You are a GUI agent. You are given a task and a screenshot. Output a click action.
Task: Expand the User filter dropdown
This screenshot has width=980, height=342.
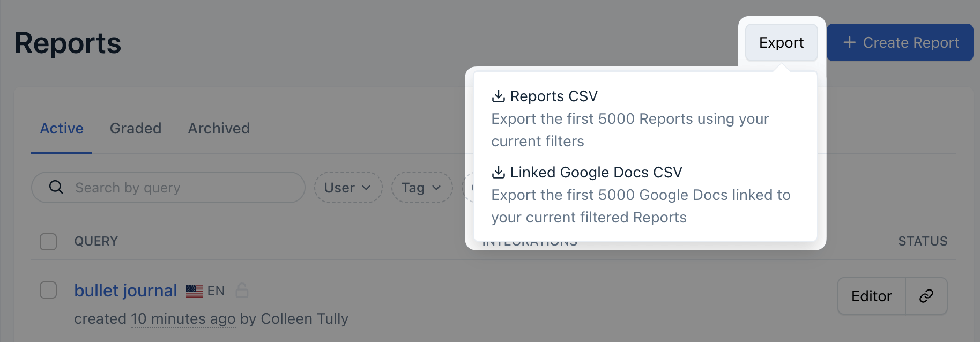pyautogui.click(x=348, y=188)
